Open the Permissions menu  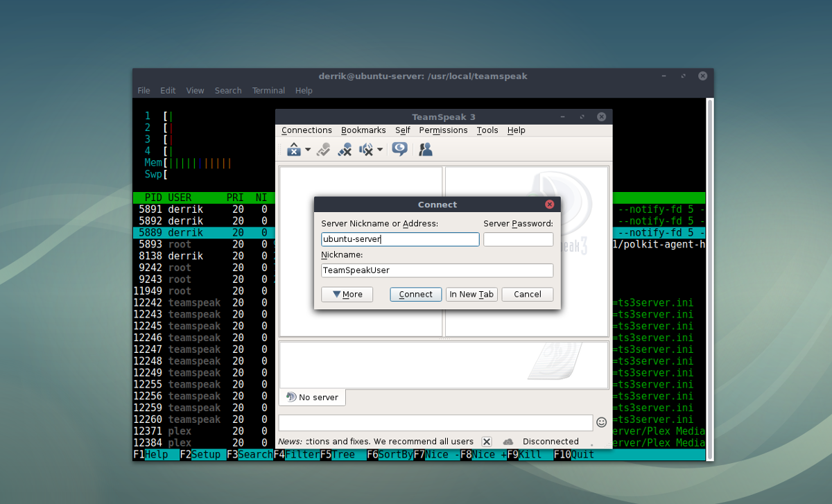444,130
